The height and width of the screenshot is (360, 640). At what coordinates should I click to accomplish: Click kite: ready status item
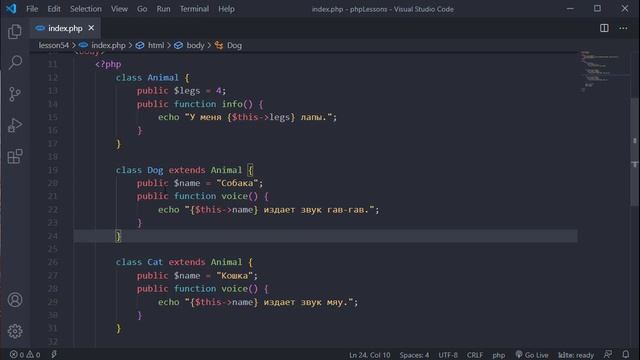(576, 355)
